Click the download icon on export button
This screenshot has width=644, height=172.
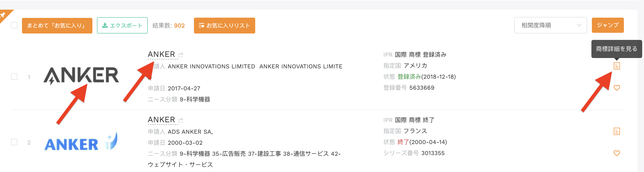[105, 25]
